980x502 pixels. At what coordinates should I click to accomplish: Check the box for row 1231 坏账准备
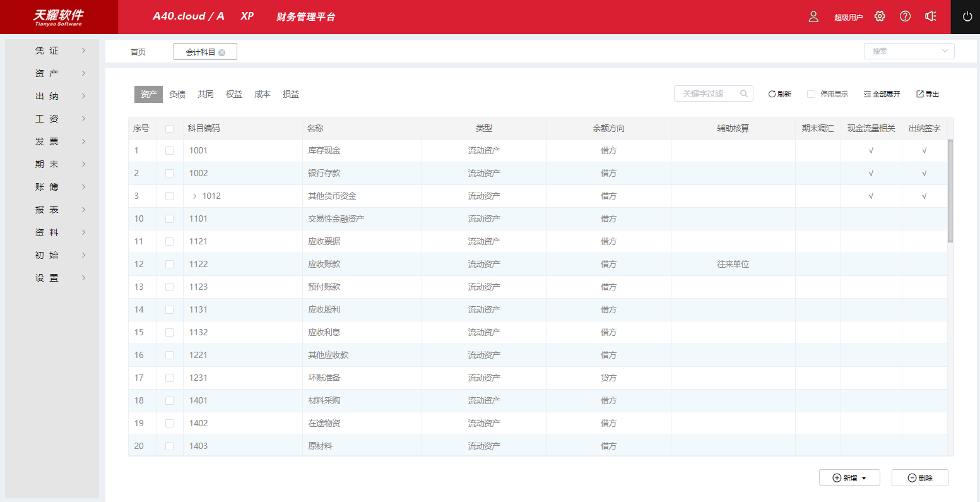[x=169, y=378]
